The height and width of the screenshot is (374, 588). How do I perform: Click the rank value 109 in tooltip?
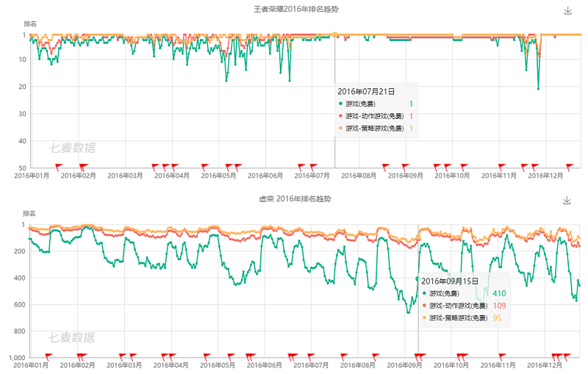coord(499,306)
